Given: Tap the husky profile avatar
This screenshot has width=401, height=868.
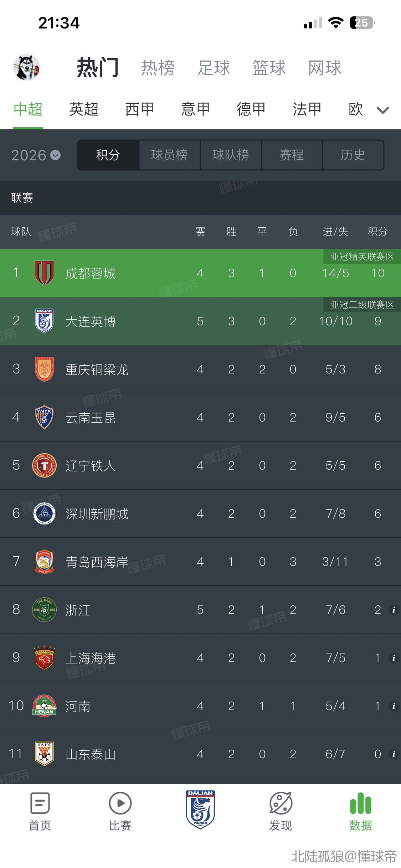Looking at the screenshot, I should [27, 67].
